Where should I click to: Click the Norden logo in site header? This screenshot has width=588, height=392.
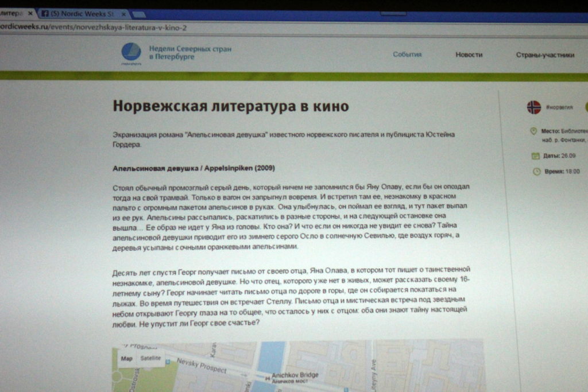coord(131,53)
